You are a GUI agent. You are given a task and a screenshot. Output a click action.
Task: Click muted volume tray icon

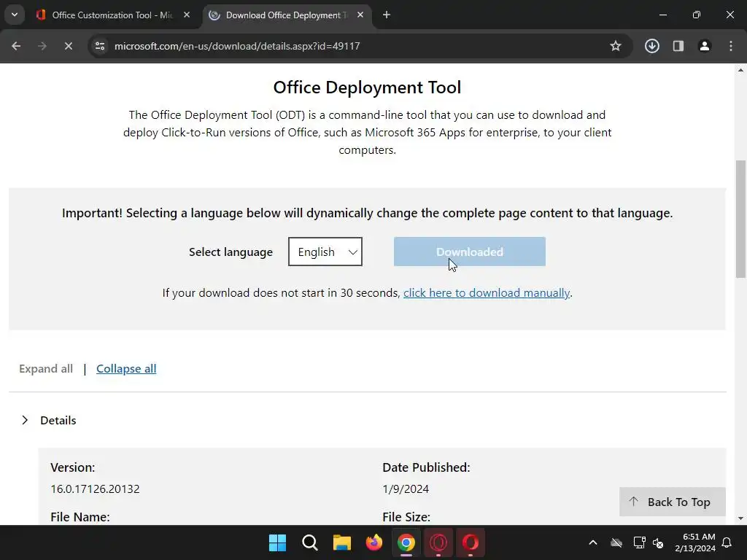[x=658, y=542]
